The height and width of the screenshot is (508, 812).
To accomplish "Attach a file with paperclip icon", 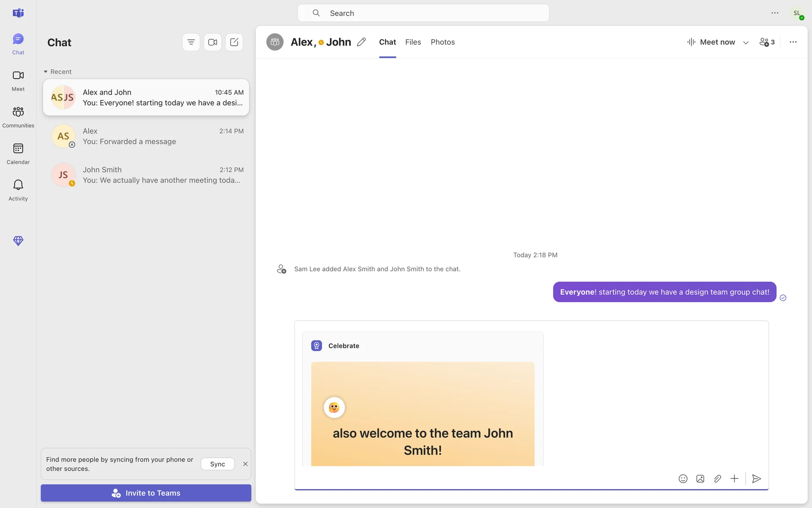I will (x=717, y=479).
